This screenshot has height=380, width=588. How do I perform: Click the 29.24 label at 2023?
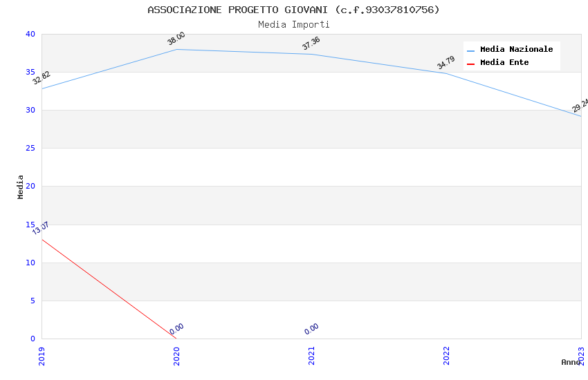[580, 106]
